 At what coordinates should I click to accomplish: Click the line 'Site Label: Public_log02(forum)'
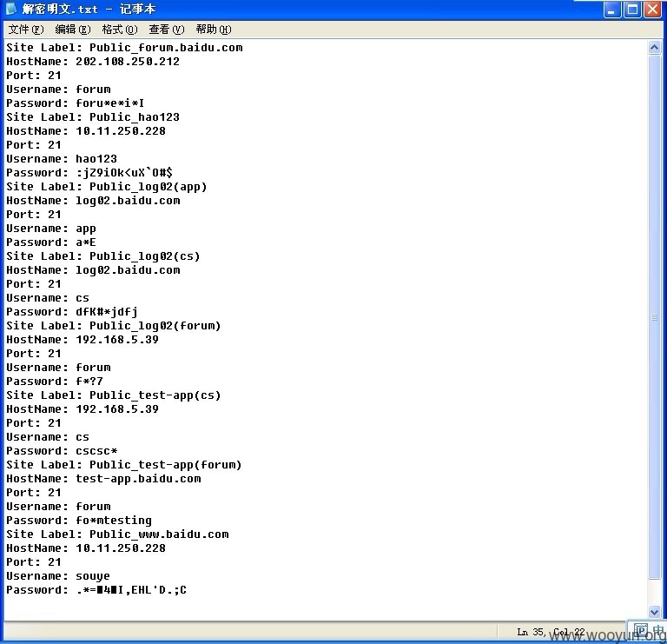coord(114,326)
